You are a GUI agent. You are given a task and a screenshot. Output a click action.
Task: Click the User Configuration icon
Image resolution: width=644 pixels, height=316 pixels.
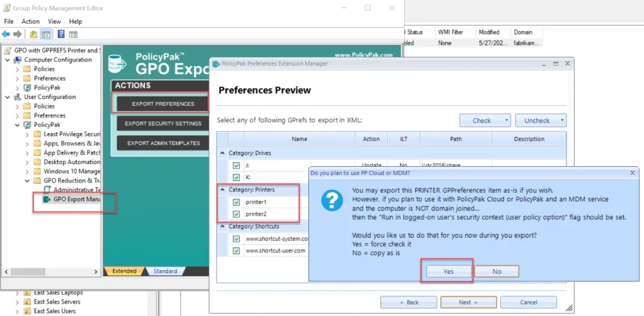[18, 97]
